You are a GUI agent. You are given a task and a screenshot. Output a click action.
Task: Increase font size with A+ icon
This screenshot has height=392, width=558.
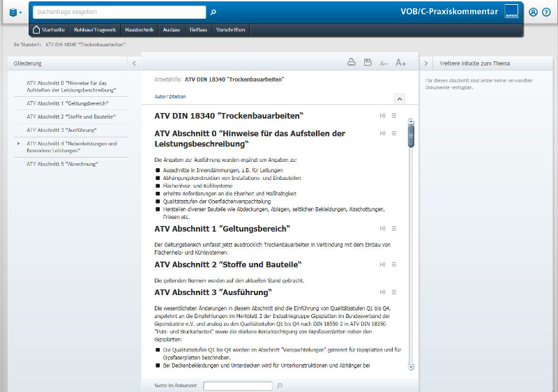(x=400, y=63)
